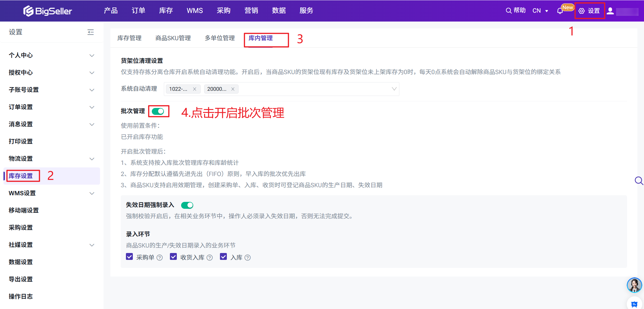
Task: Collapse the settings sidebar menu icon
Action: pyautogui.click(x=91, y=32)
